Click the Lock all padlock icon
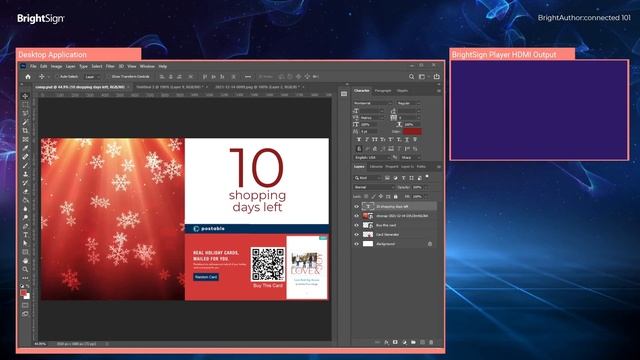Image resolution: width=640 pixels, height=360 pixels. 396,197
